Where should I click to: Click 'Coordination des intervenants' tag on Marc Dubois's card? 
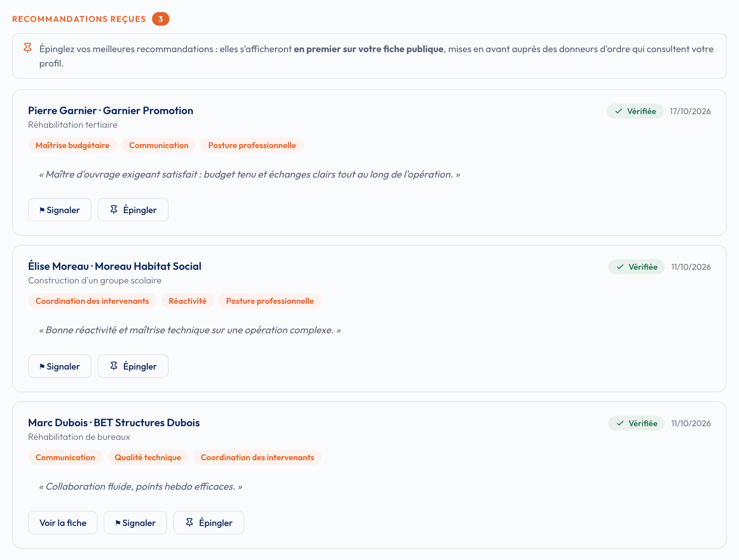(258, 457)
